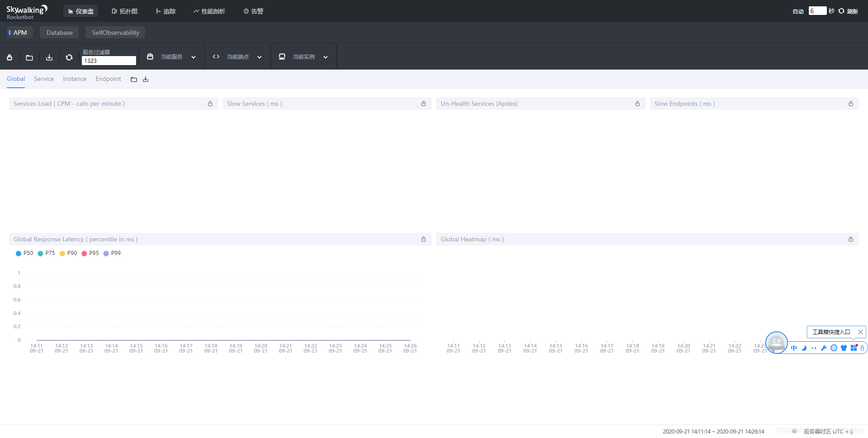This screenshot has width=868, height=438.
Task: Open the 拓扑图 topology page
Action: (124, 11)
